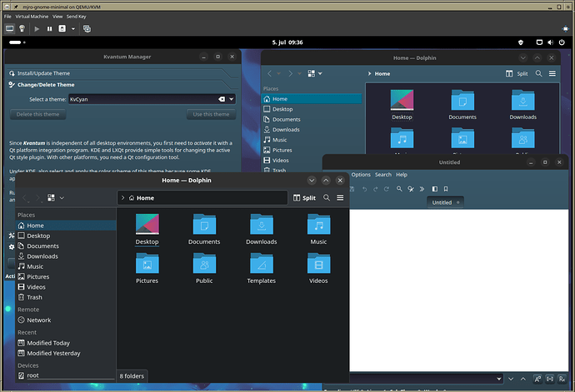Open the hamburger menu in rear Dolphin window
Viewport: 575px width, 392px height.
552,73
